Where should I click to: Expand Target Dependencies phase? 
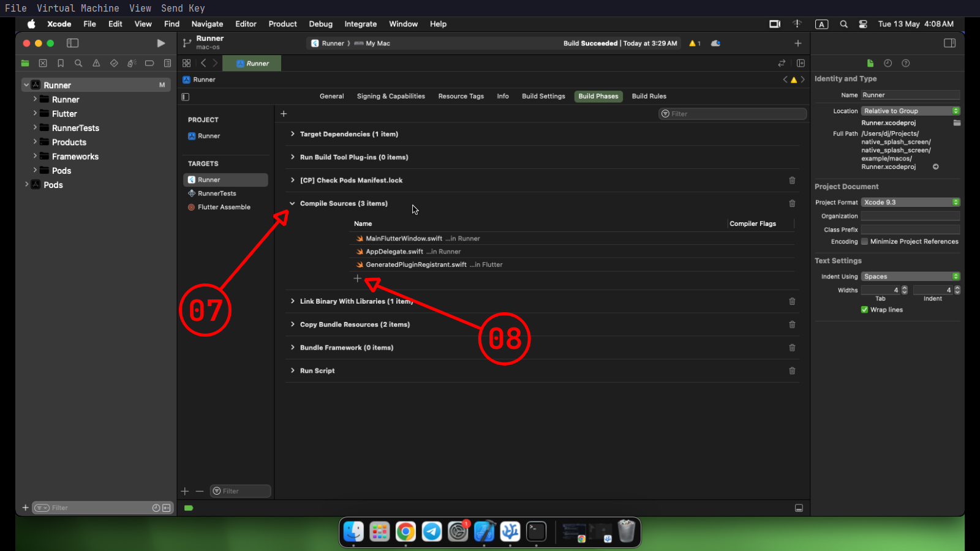[x=292, y=134]
